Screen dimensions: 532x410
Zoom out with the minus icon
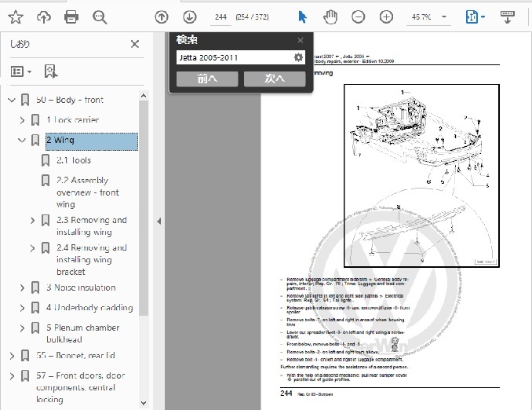[x=359, y=17]
